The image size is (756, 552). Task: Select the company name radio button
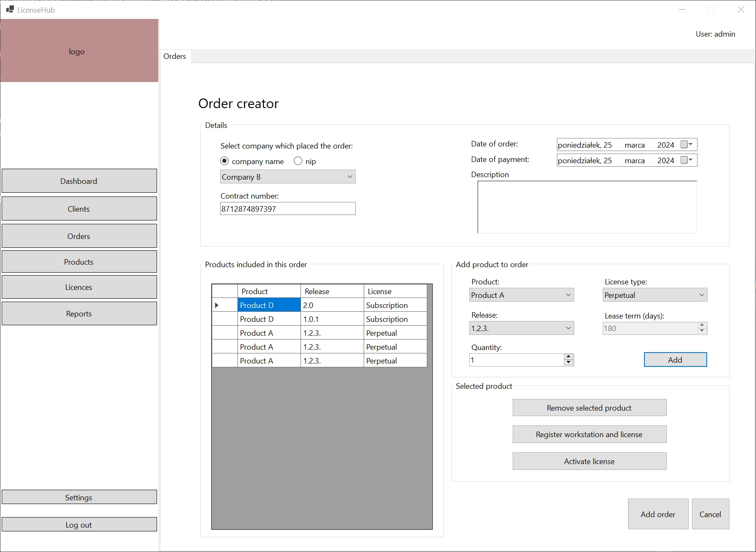click(225, 161)
